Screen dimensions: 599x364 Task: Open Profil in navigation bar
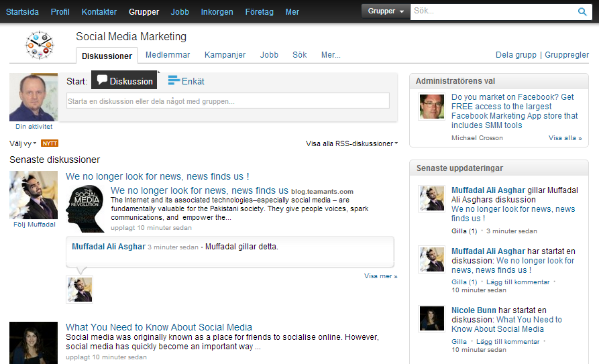(60, 12)
